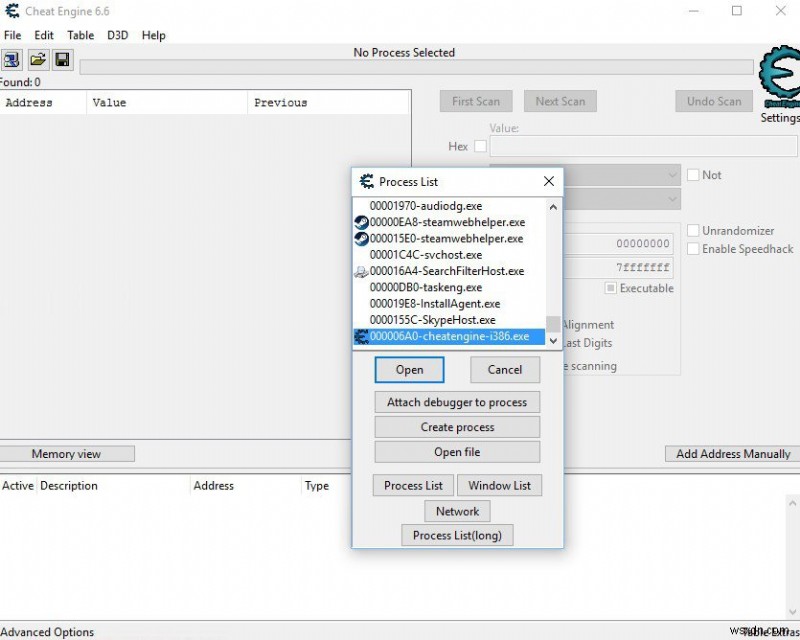Click the Process List dialog title bar icon
Screen dimensions: 800x640
click(366, 182)
